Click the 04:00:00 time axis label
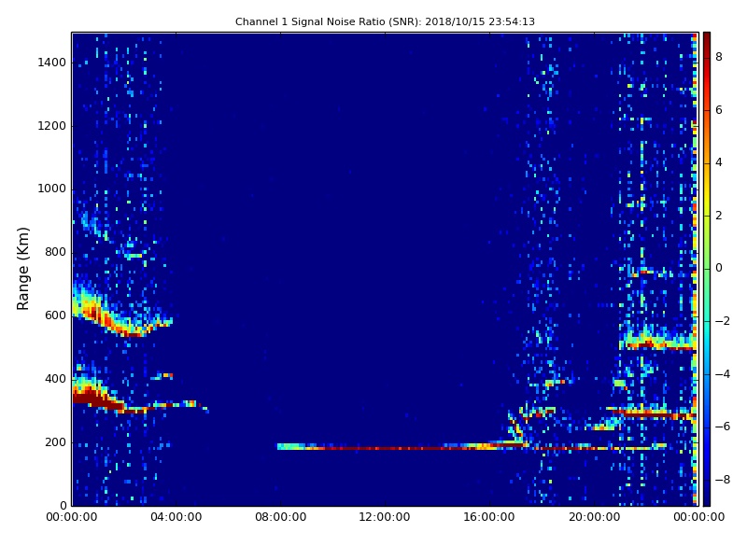 176,517
